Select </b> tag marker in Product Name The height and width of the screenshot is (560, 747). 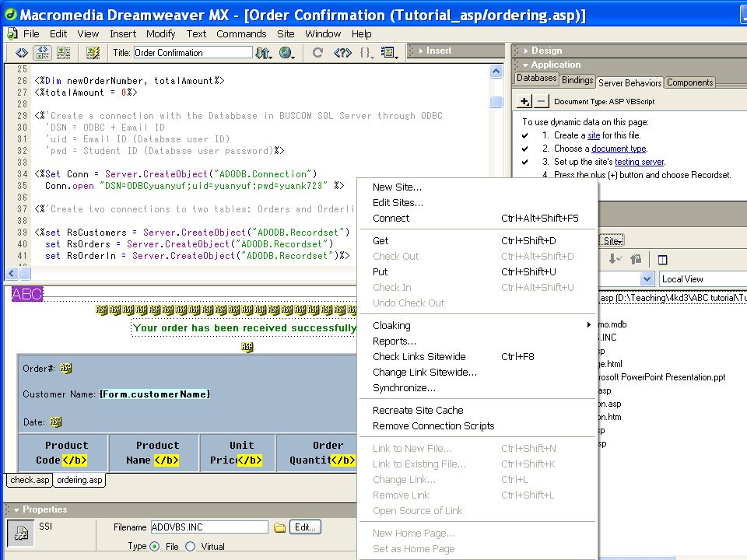tap(167, 460)
